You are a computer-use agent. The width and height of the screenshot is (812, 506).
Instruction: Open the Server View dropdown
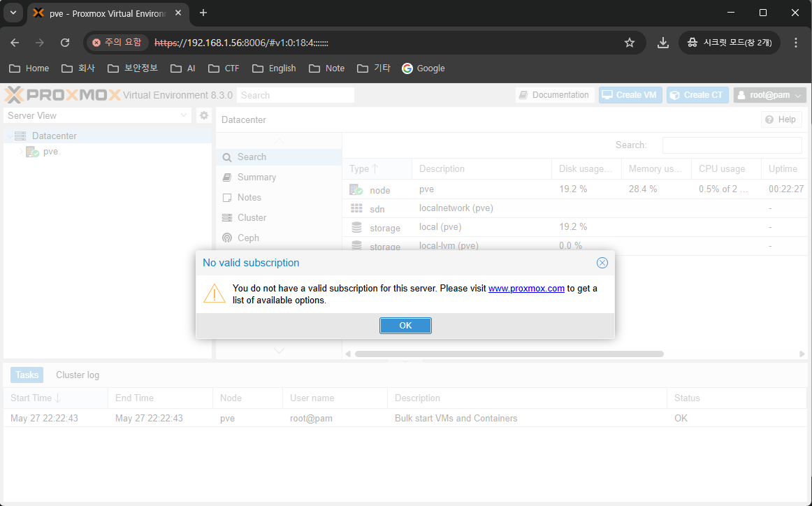97,115
